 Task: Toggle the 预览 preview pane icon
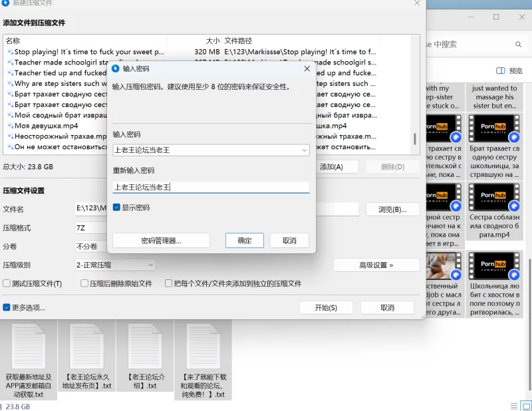(x=501, y=71)
